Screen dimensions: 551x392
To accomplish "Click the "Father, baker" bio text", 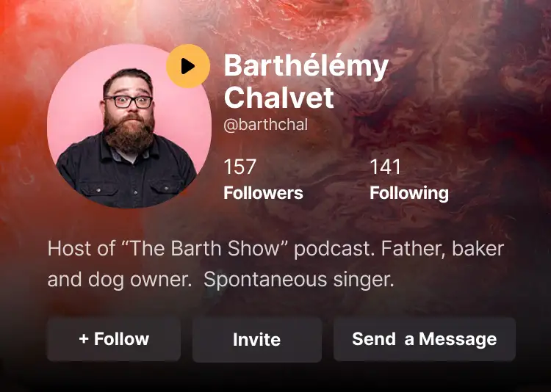I will tap(443, 249).
